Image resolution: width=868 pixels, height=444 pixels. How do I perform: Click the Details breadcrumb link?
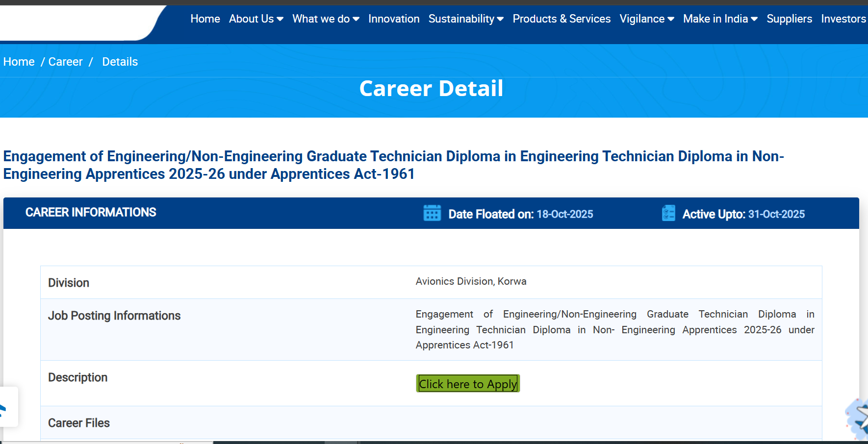pyautogui.click(x=120, y=62)
